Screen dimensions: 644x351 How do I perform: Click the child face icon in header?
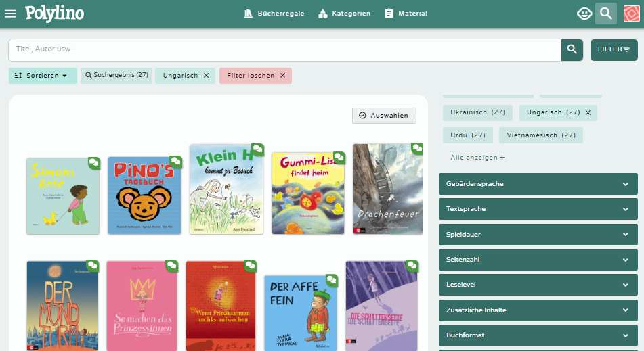(x=584, y=14)
